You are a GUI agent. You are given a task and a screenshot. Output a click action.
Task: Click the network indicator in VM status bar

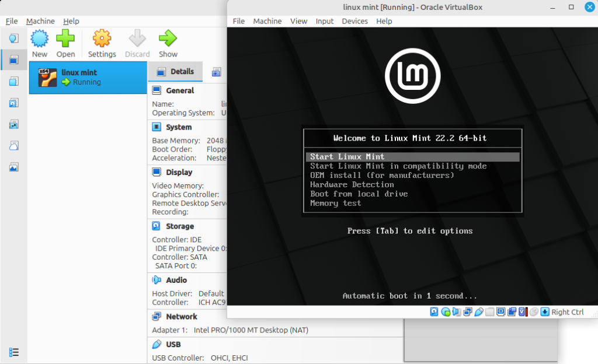[467, 312]
